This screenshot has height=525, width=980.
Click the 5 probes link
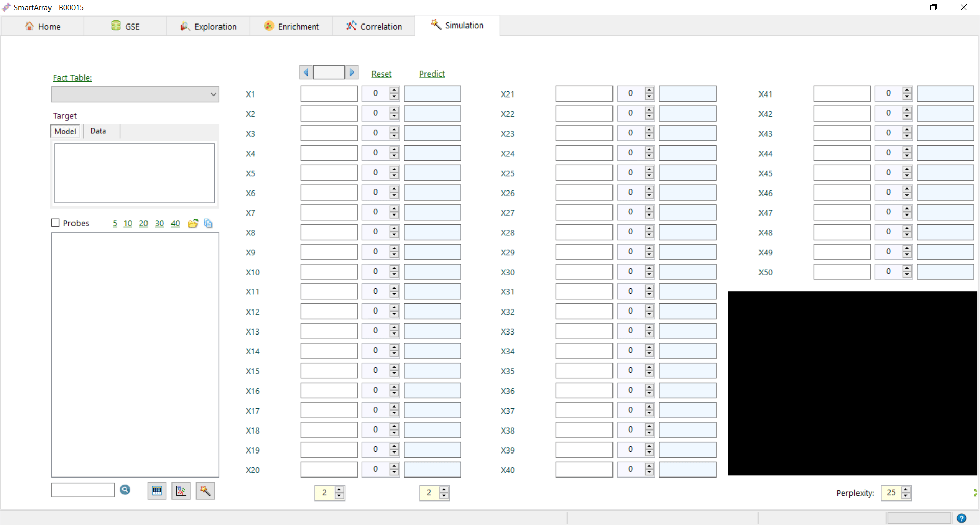pyautogui.click(x=115, y=223)
